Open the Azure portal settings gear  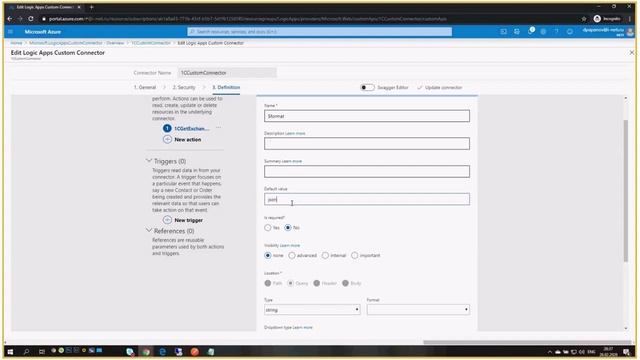[543, 32]
